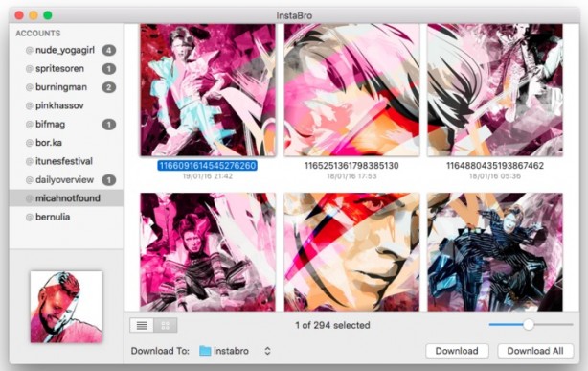Viewport: 588px width, 371px height.
Task: Click the badge beside dailyoverview
Action: pyautogui.click(x=109, y=180)
